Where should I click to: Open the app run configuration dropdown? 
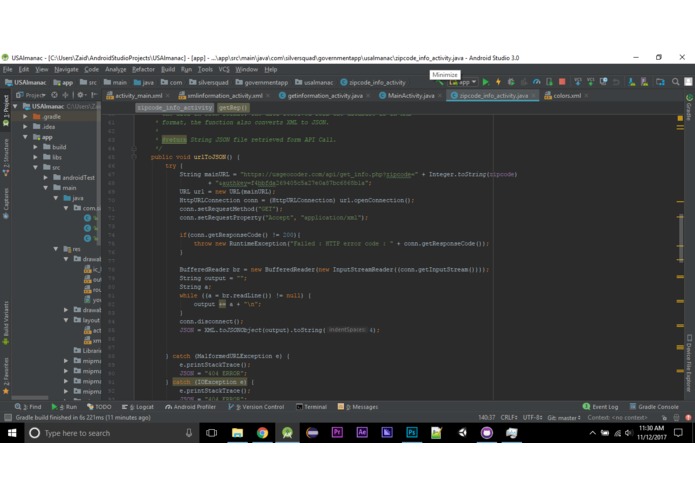point(463,82)
